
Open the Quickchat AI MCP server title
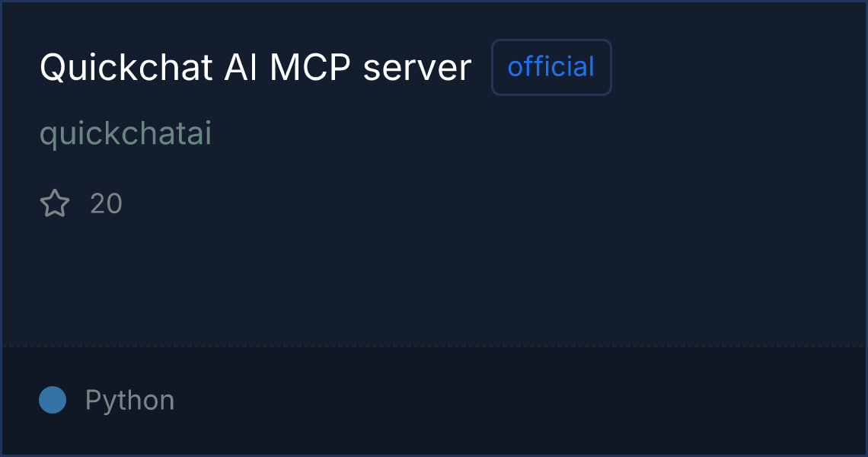click(255, 68)
